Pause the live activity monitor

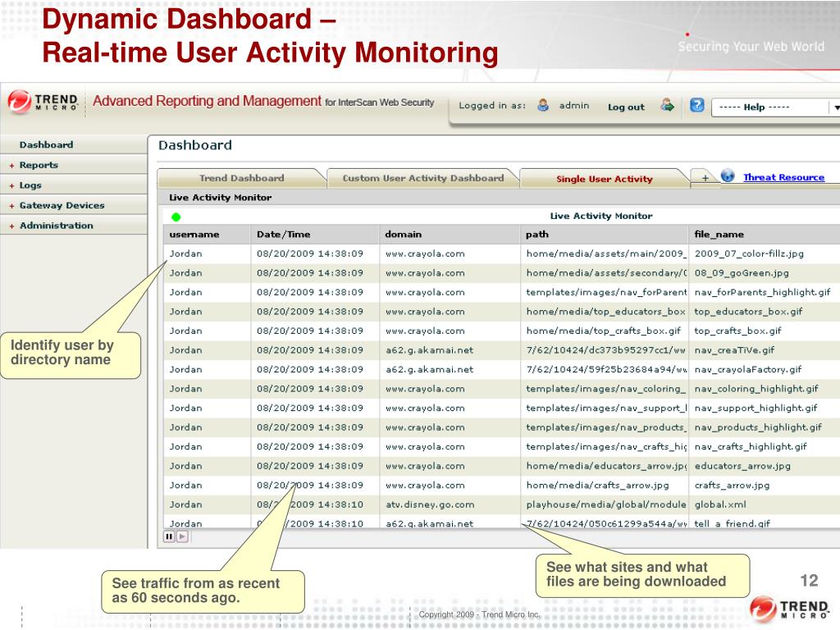169,536
